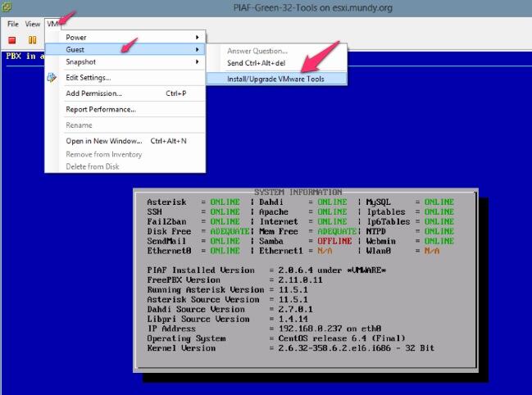Choose Open in New Window...
This screenshot has height=395, width=532.
(125, 141)
